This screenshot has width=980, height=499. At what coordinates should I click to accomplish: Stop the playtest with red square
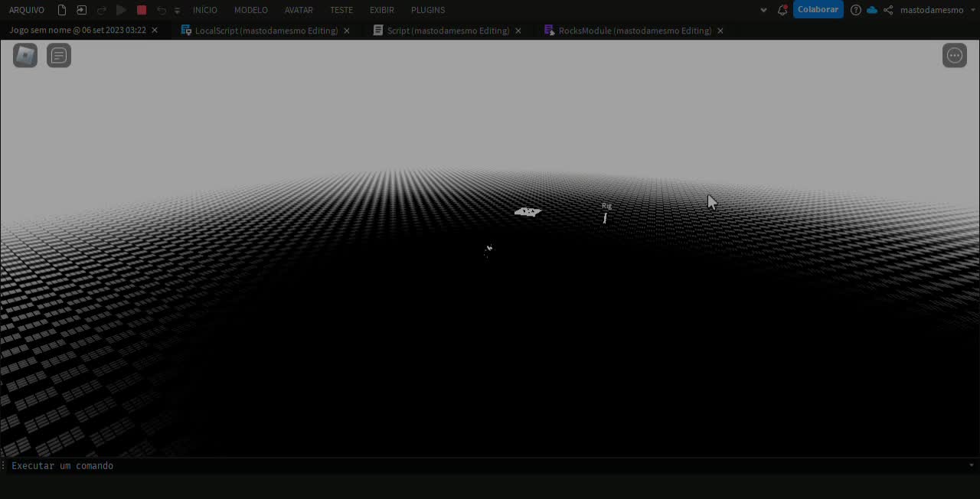tap(142, 10)
